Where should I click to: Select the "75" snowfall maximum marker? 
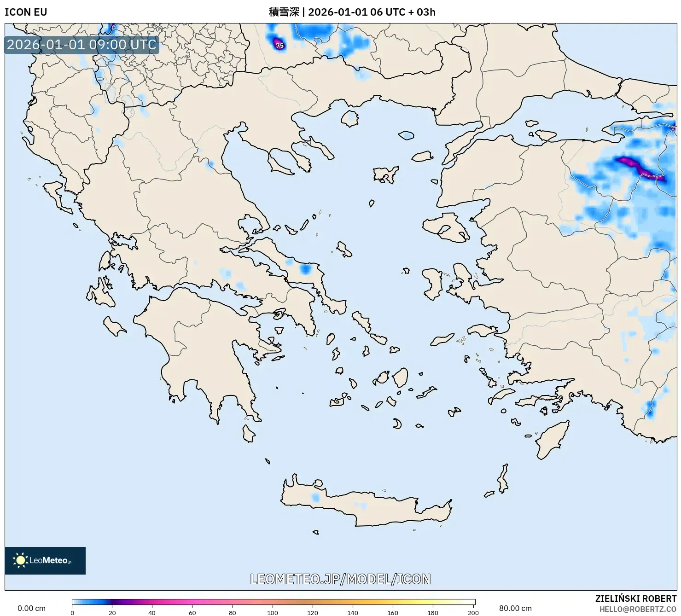tap(279, 46)
